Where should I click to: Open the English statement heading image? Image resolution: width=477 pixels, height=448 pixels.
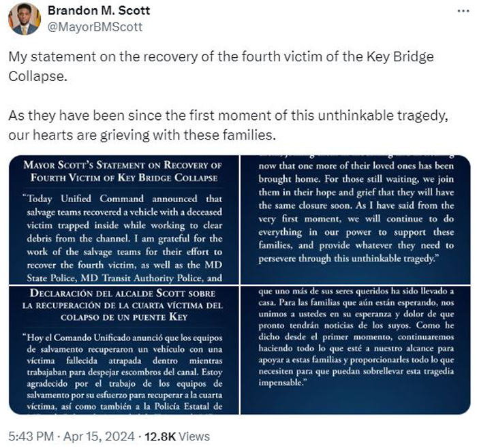click(124, 220)
